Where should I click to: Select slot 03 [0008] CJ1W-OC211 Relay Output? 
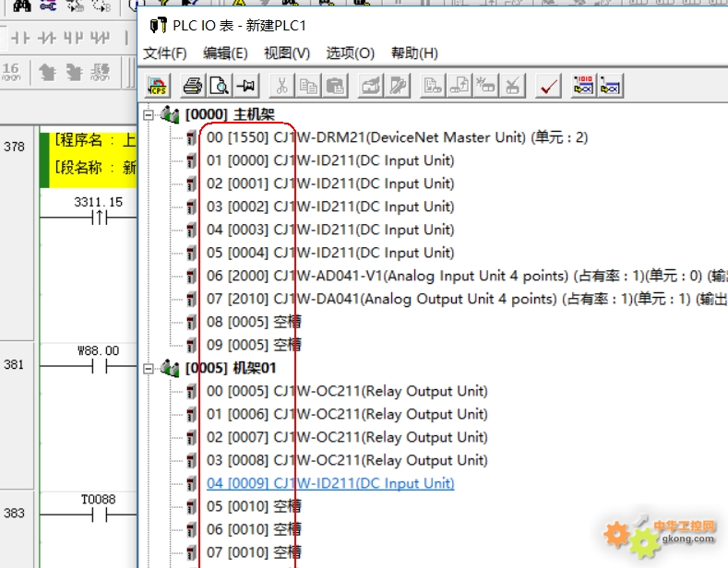347,460
